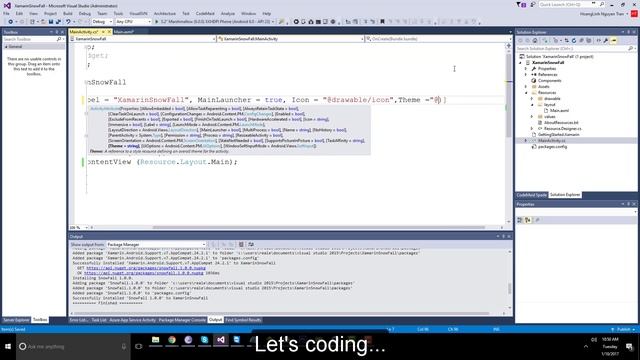Screen dimensions: 640x360
Task: Collapse the Resources folder
Action: coord(526,93)
